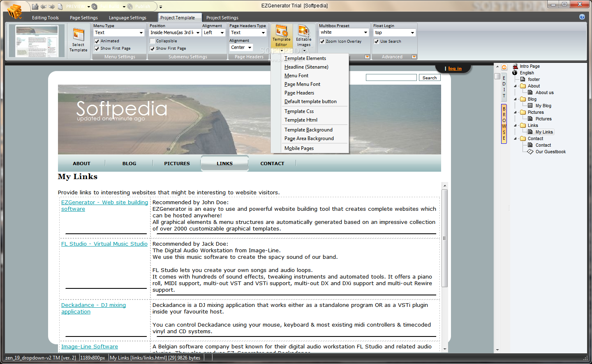Open the Image-Line Software link
This screenshot has height=364, width=592.
90,346
